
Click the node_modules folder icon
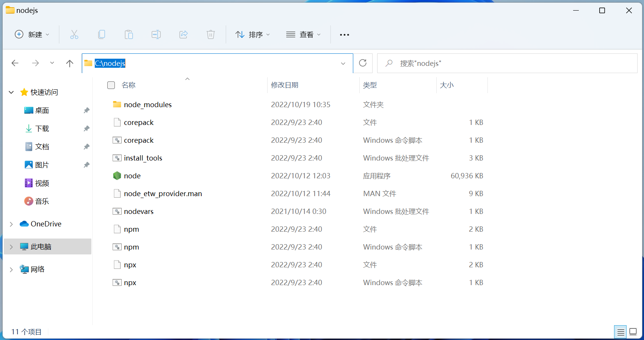coord(117,104)
